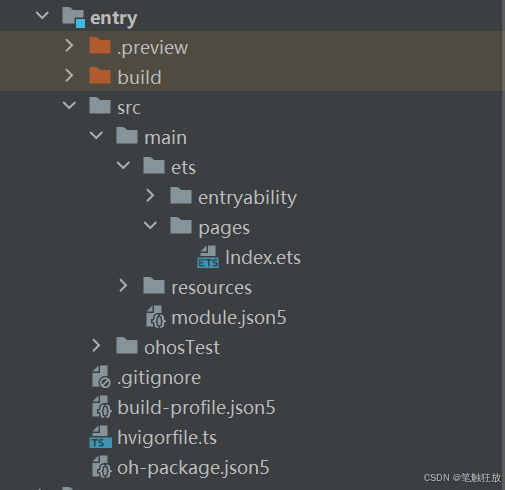Screen dimensions: 505x490
Task: Open the .gitignore file
Action: (x=159, y=379)
